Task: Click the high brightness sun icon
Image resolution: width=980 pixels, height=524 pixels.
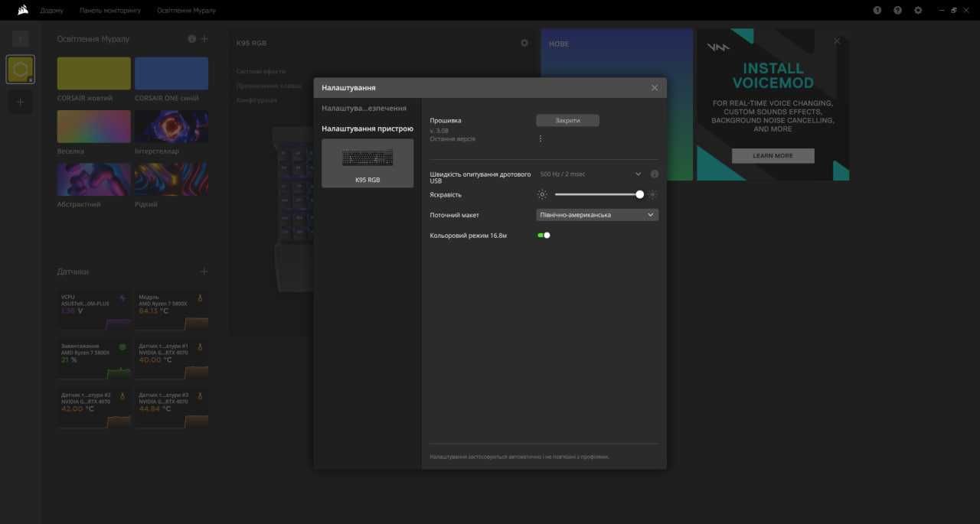Action: pos(652,194)
